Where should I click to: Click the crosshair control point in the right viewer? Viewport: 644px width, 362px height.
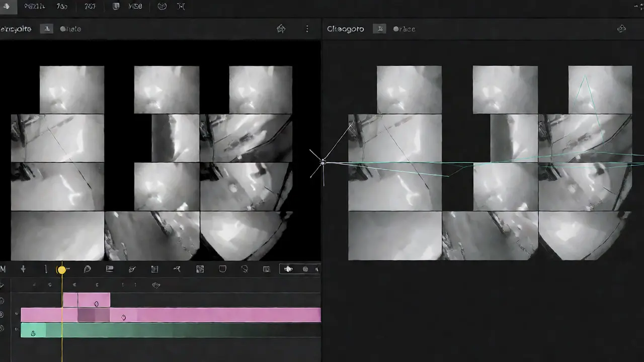pyautogui.click(x=323, y=162)
